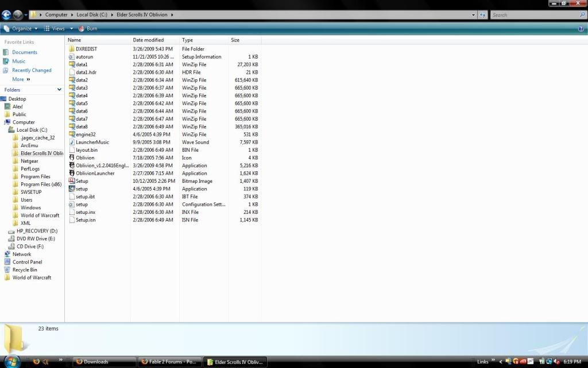Open Recently Changed favorite link
The height and width of the screenshot is (368, 588).
(32, 70)
